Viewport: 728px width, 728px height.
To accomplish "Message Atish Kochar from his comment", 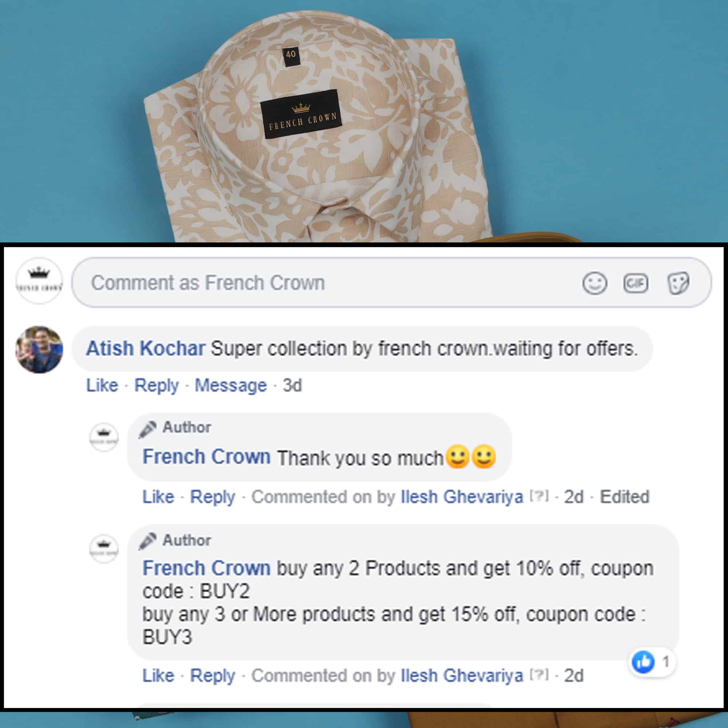I will 231,385.
